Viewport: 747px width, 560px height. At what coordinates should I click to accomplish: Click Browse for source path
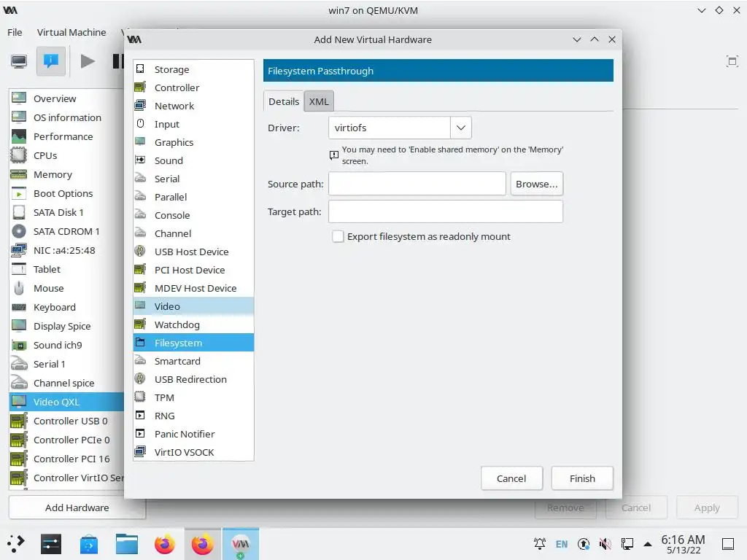point(536,184)
